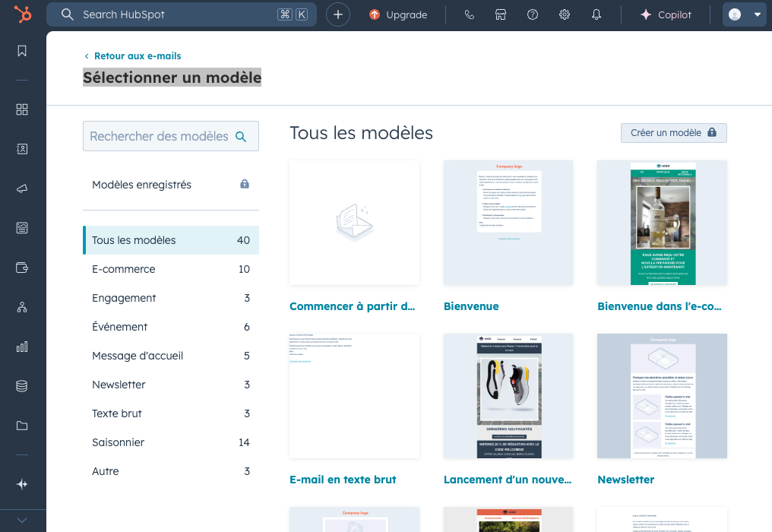Image resolution: width=772 pixels, height=532 pixels.
Task: Open the Data management database icon in sidebar
Action: [22, 386]
